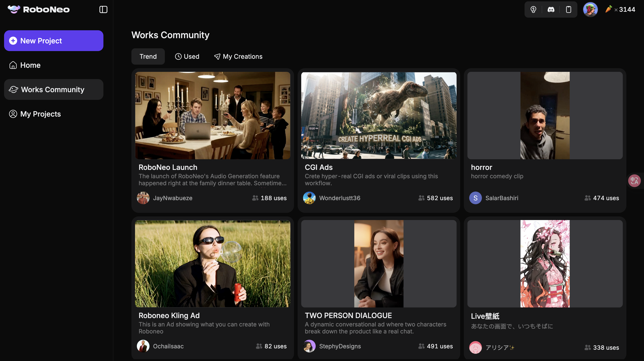Open JayNwabueze's profile avatar
The image size is (644, 361).
pyautogui.click(x=143, y=198)
